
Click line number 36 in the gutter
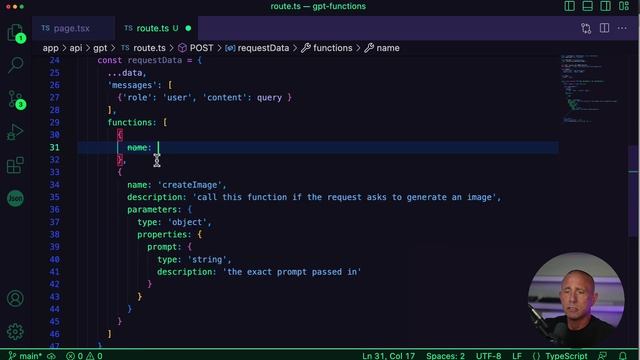(54, 209)
